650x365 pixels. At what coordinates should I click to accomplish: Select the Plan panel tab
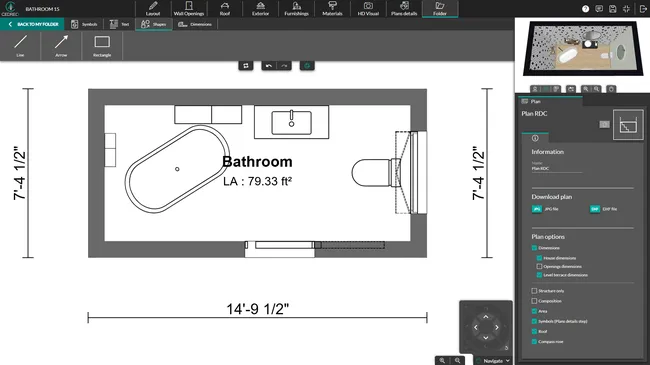550,101
